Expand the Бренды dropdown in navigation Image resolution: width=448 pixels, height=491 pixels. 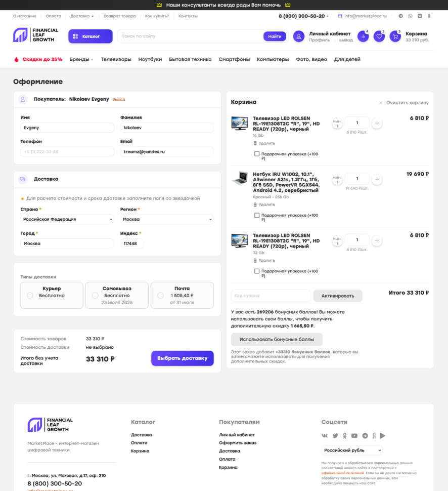[x=81, y=59]
